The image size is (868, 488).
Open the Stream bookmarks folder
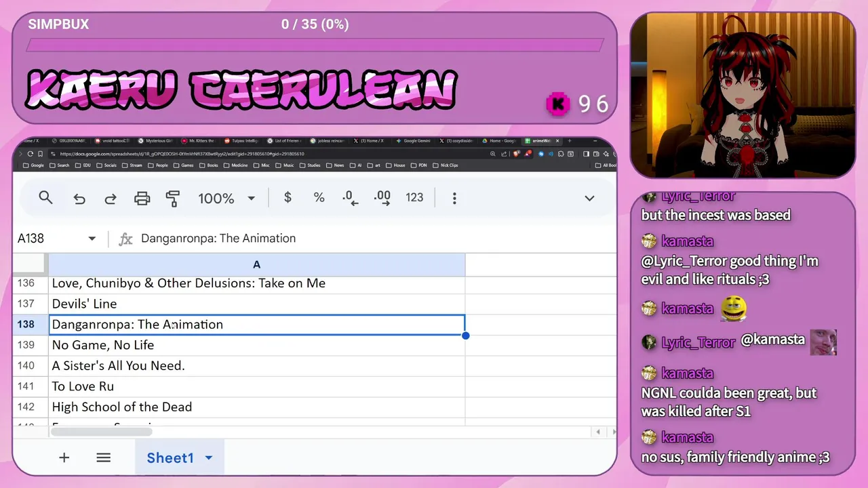click(x=132, y=165)
